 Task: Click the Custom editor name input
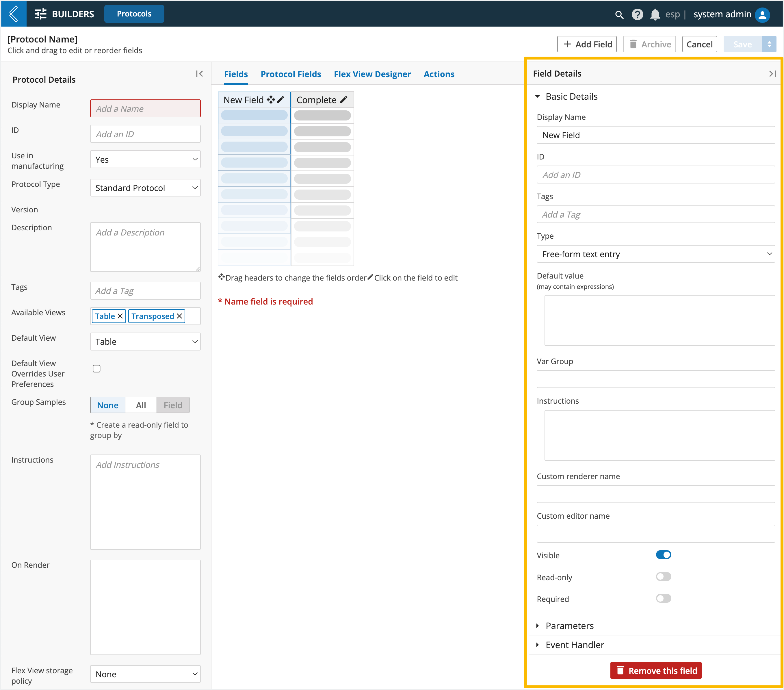pyautogui.click(x=655, y=534)
